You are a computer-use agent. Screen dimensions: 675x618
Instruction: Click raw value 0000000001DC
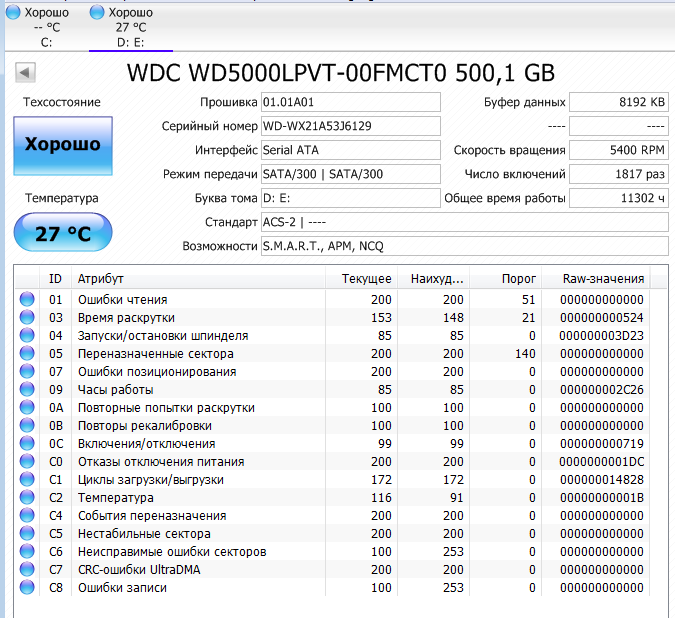click(601, 462)
